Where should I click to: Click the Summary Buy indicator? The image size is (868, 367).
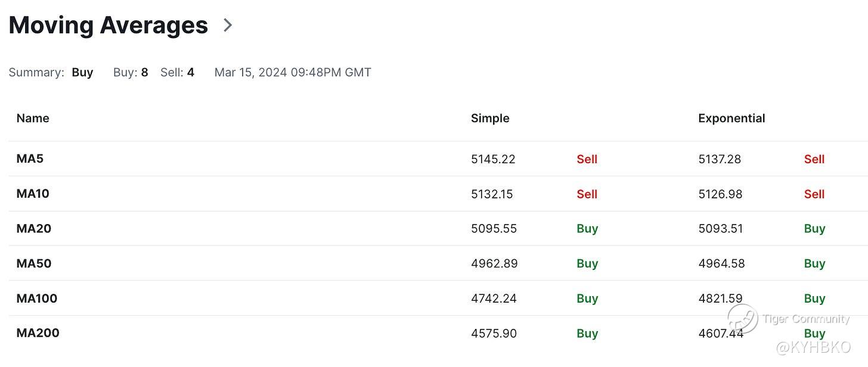(82, 73)
